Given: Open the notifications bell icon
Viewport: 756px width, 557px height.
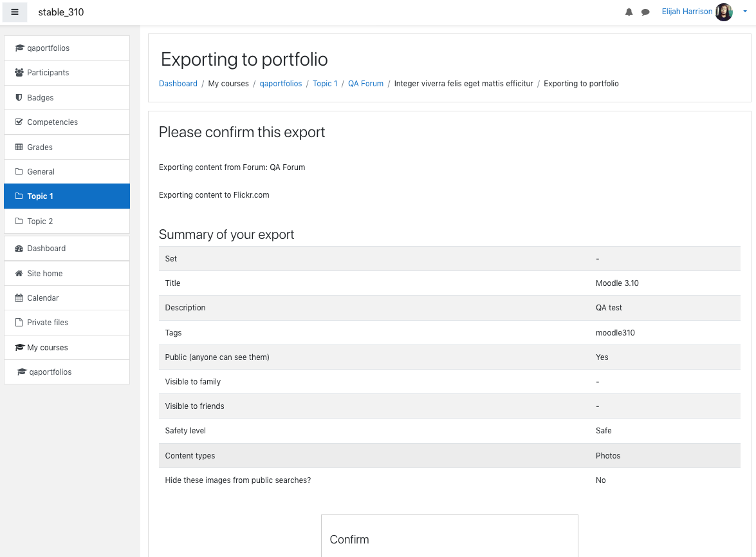Looking at the screenshot, I should point(629,12).
